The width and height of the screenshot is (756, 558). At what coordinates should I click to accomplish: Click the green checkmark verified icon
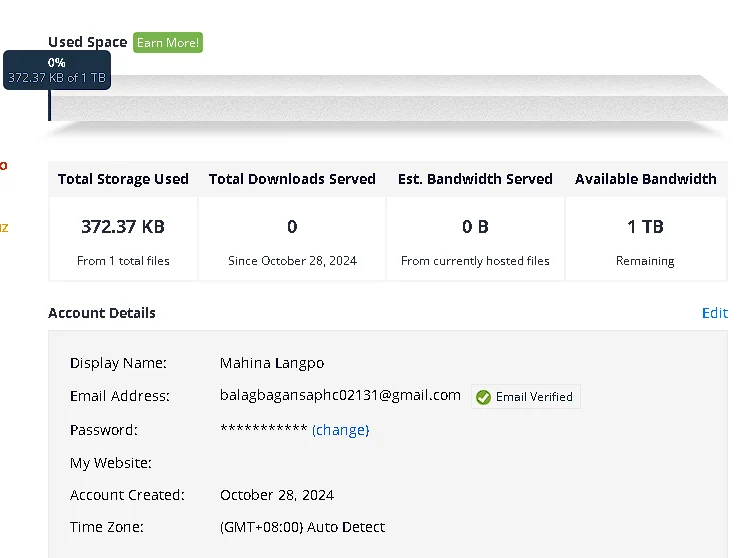point(483,397)
